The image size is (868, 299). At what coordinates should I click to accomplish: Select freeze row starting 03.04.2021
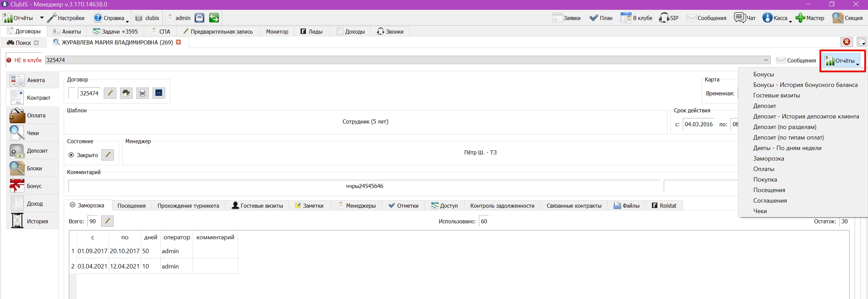[154, 266]
